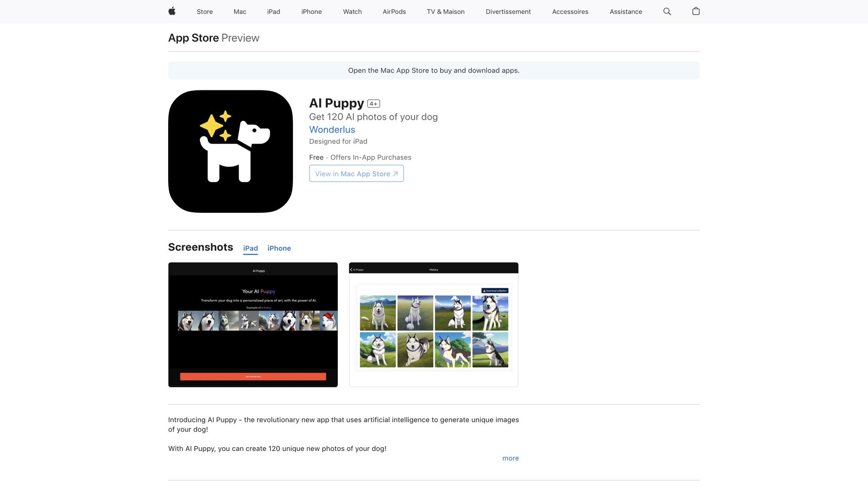
Task: Click the first iPad screenshot thumbnail
Action: [x=253, y=324]
